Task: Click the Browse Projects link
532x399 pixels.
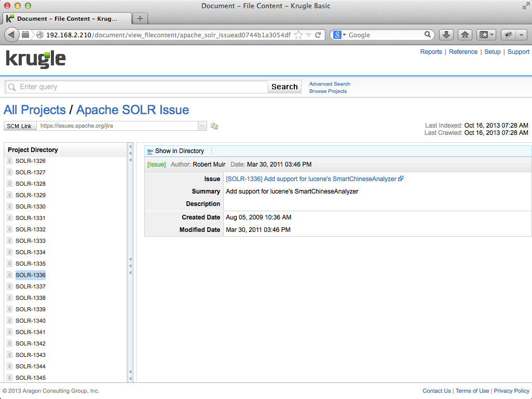Action: (328, 91)
